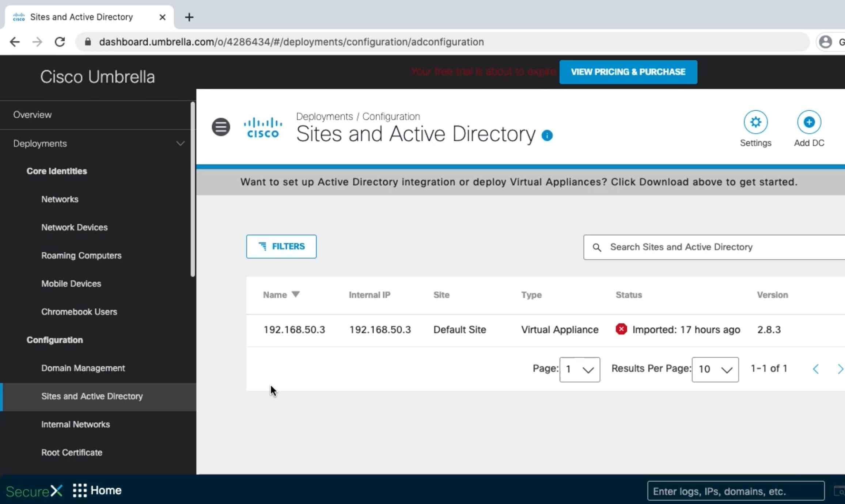Click Default Site cell
845x504 pixels.
click(459, 329)
